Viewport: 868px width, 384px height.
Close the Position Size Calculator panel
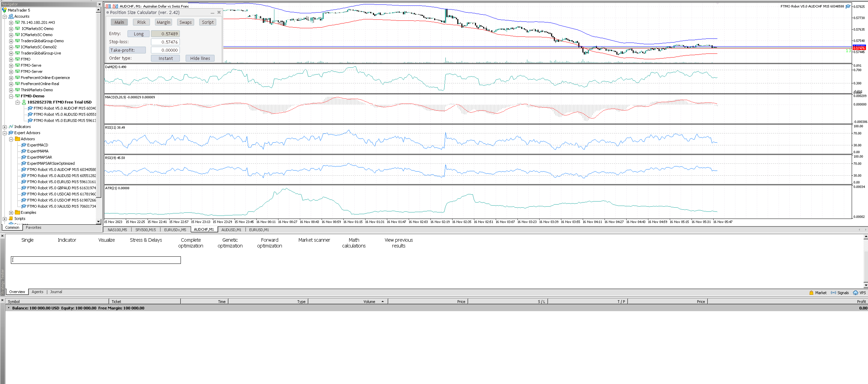pyautogui.click(x=219, y=12)
